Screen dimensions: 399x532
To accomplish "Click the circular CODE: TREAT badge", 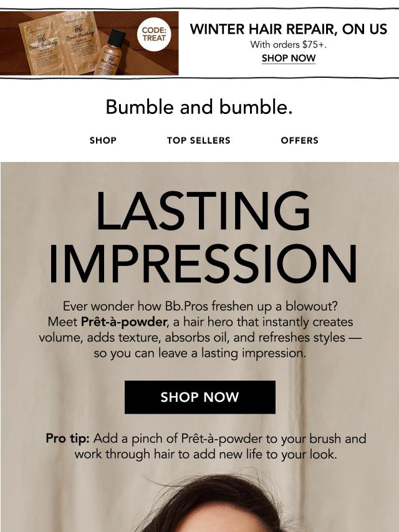I will [154, 34].
